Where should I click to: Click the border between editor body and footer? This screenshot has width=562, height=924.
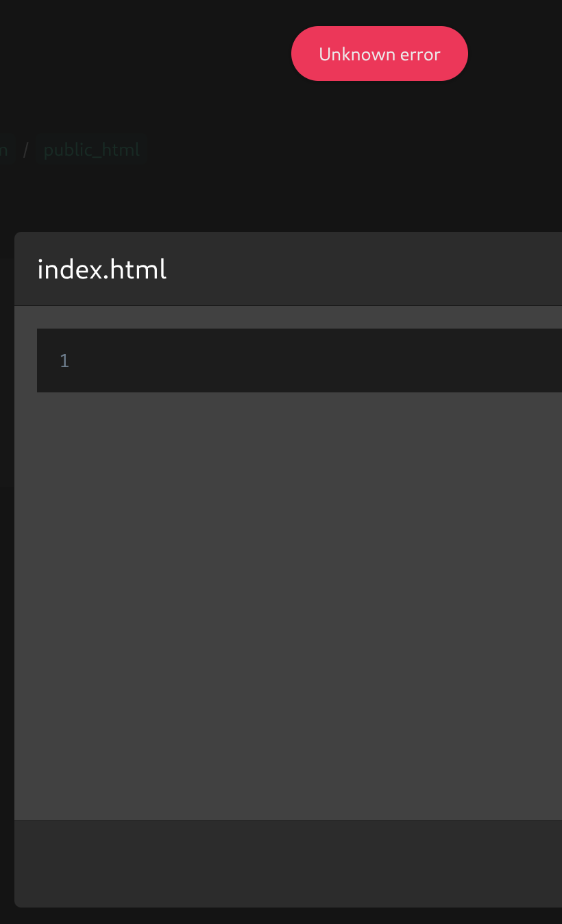pyautogui.click(x=288, y=820)
